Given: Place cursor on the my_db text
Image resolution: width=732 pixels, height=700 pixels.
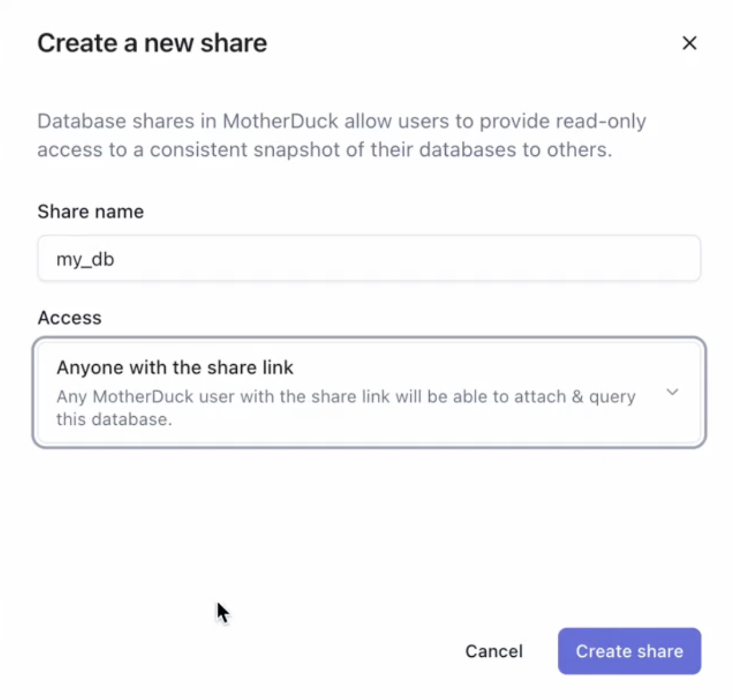Looking at the screenshot, I should pos(85,260).
